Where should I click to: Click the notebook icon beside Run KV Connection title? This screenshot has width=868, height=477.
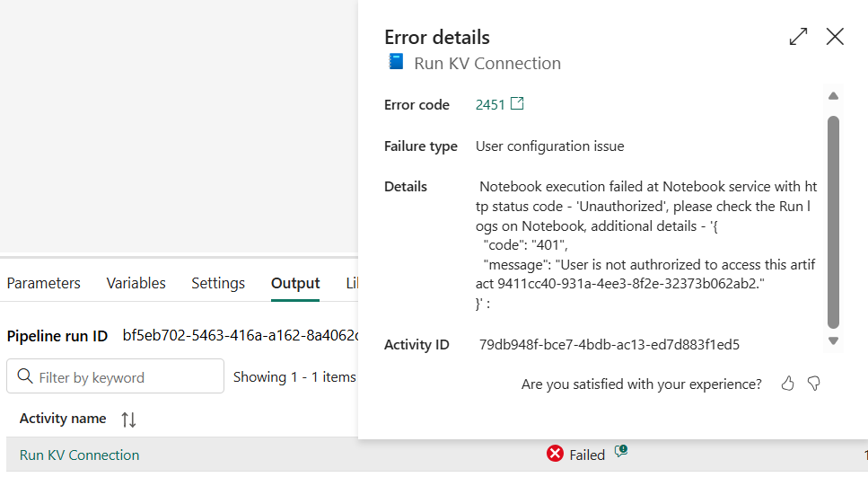pos(396,63)
